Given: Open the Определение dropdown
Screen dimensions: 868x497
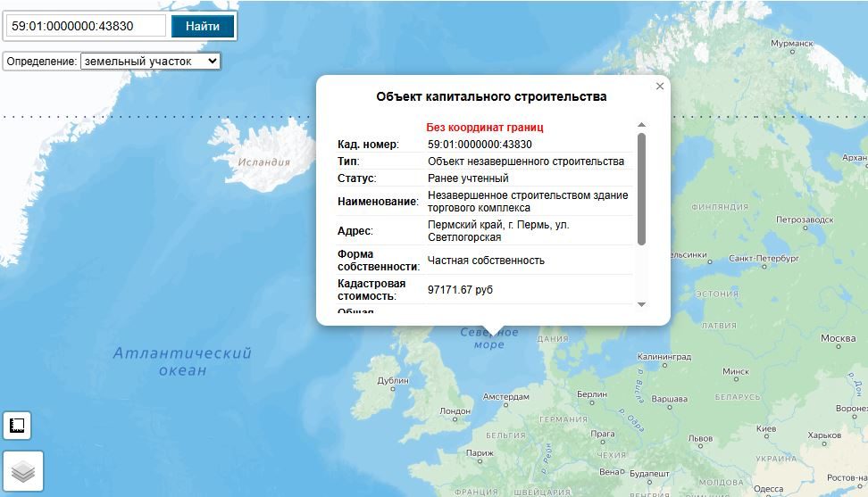Looking at the screenshot, I should click(151, 61).
